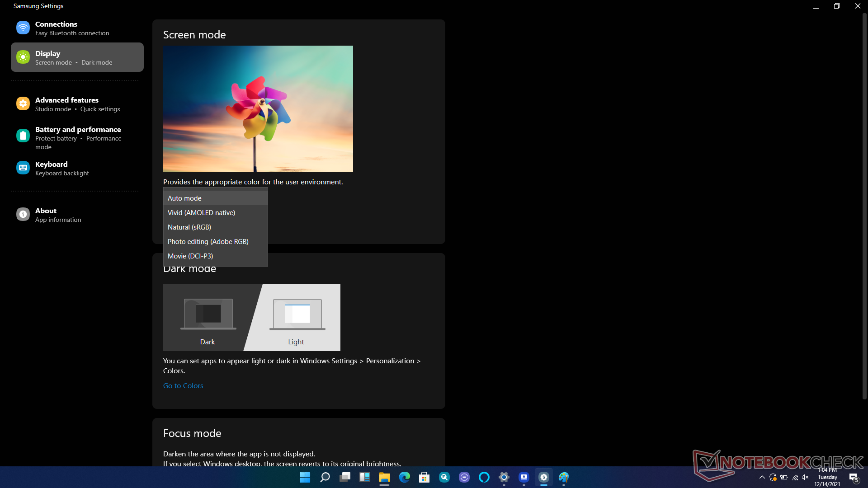Open the notification center icon
868x488 pixels.
[854, 478]
